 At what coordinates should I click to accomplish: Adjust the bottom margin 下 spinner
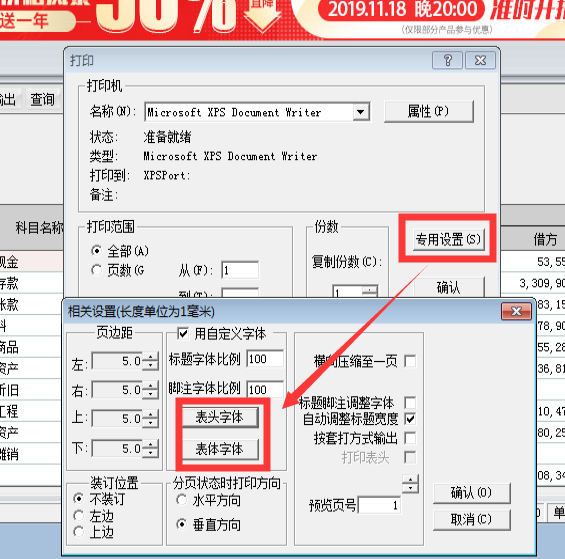pyautogui.click(x=150, y=448)
